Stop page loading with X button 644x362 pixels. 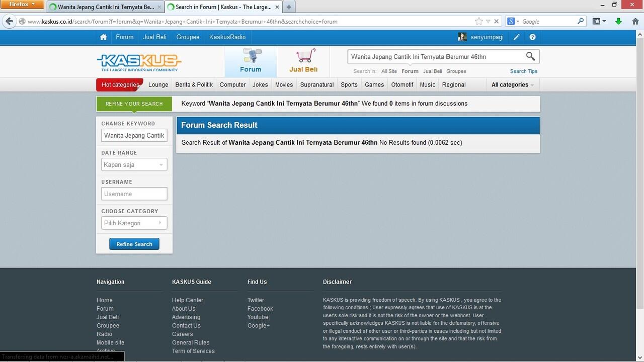pos(496,21)
